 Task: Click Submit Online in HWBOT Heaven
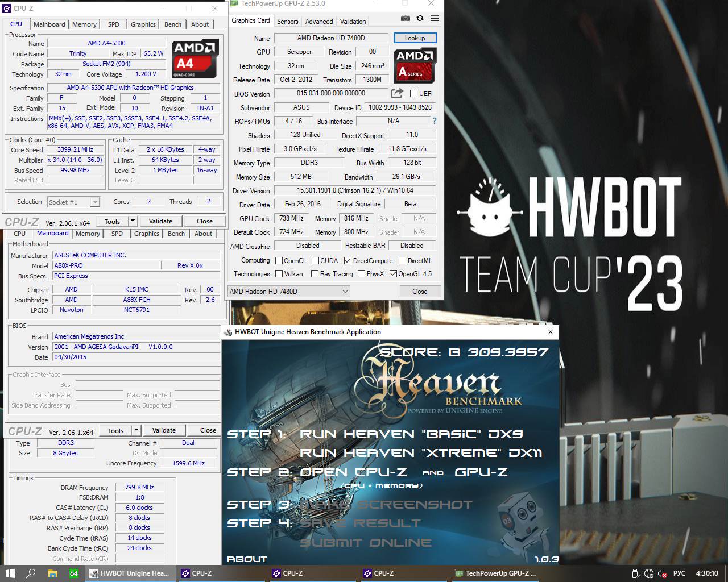pos(366,543)
